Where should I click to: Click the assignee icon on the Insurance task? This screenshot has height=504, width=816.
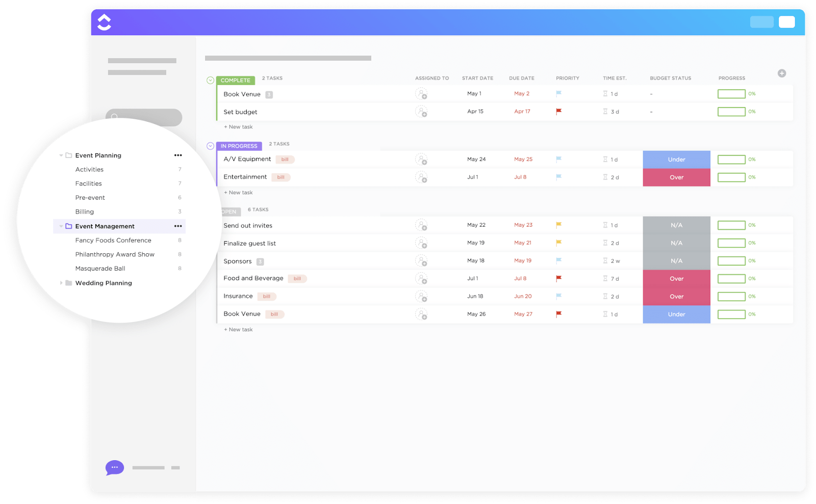coord(422,297)
